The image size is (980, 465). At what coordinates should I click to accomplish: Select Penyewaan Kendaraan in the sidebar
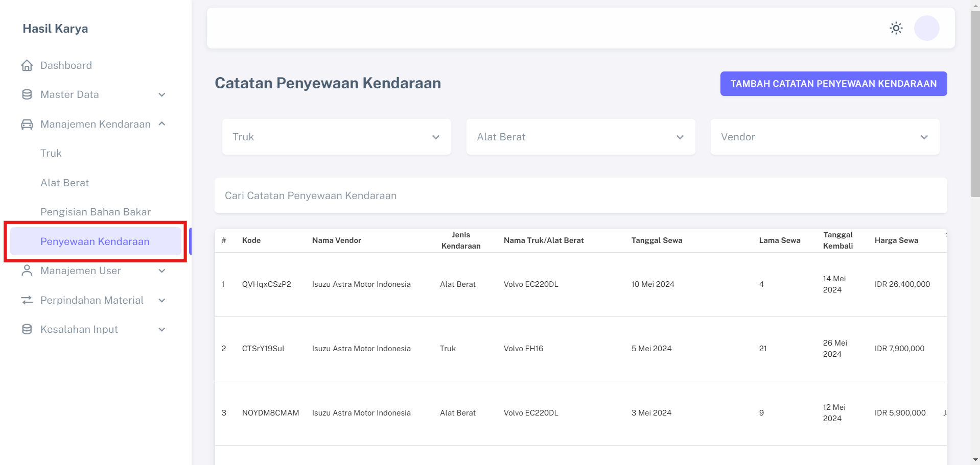pyautogui.click(x=95, y=241)
